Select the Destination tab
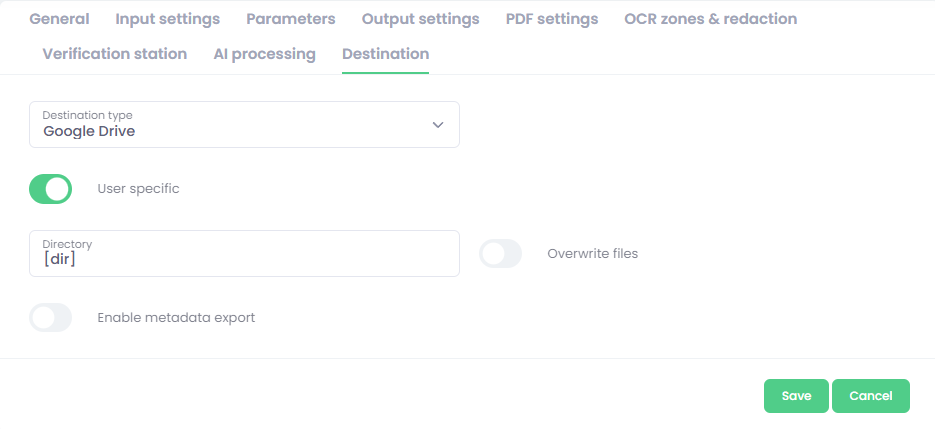This screenshot has width=935, height=429. (x=385, y=54)
